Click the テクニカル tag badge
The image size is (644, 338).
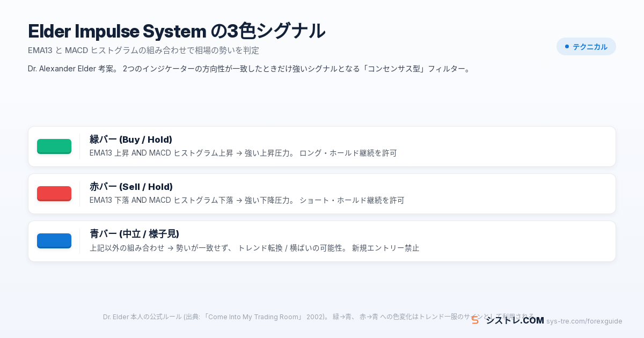coord(586,47)
